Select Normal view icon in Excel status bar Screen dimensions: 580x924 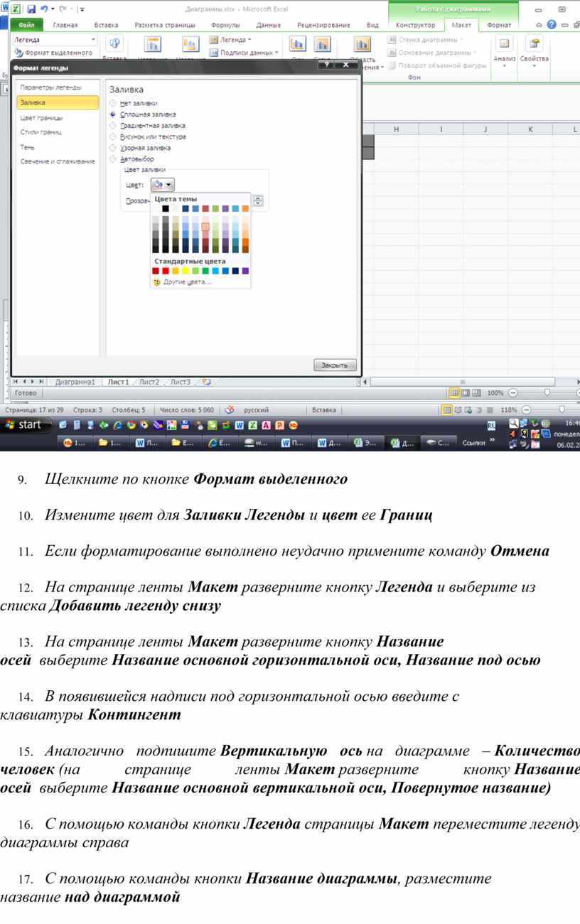(455, 393)
